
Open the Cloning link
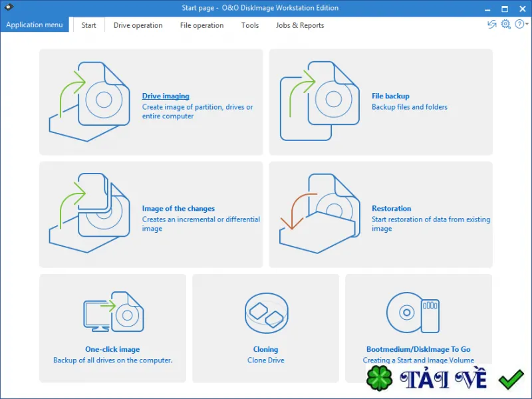click(265, 349)
